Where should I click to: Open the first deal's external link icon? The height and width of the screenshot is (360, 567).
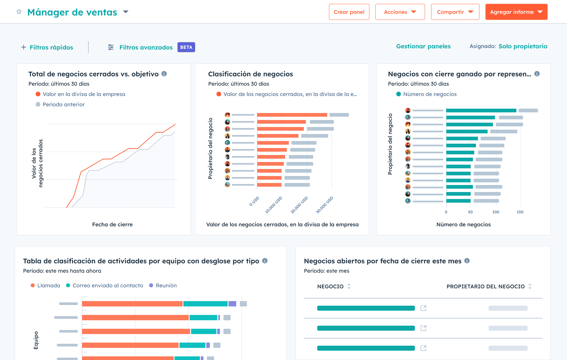click(x=423, y=308)
